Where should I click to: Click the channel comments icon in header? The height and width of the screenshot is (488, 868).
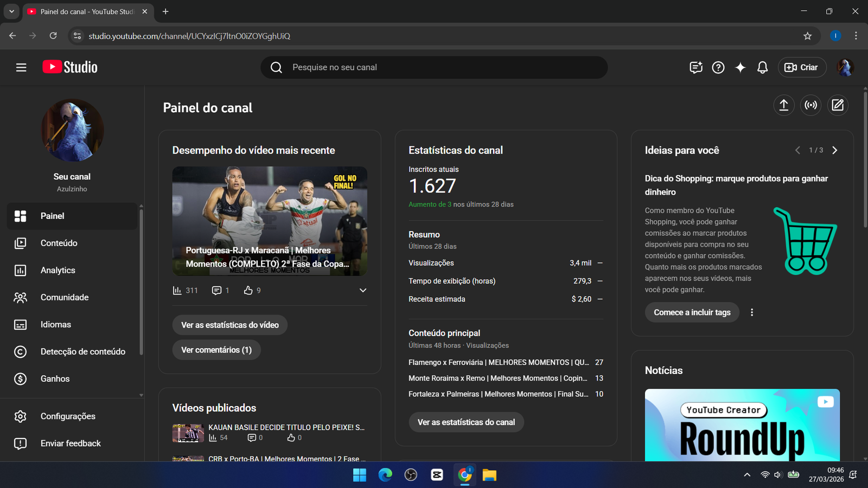pyautogui.click(x=696, y=67)
